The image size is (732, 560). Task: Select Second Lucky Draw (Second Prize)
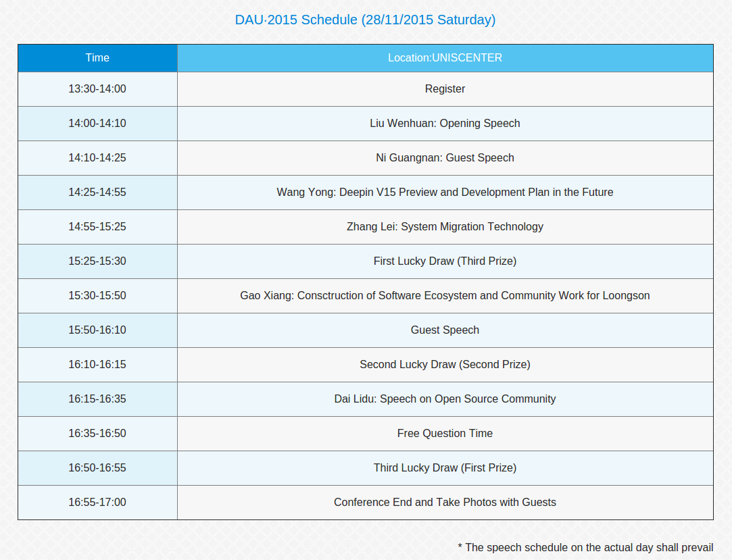click(x=445, y=365)
